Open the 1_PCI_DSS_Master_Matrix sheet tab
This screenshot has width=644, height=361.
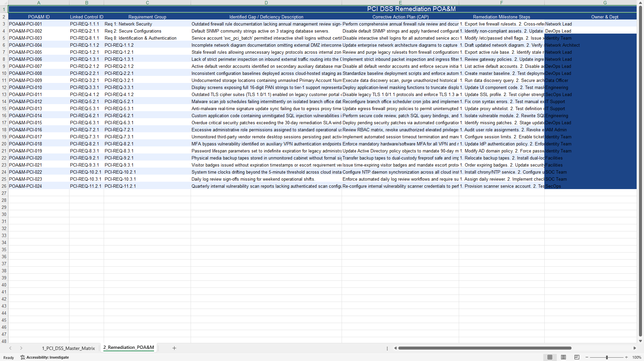pos(68,348)
